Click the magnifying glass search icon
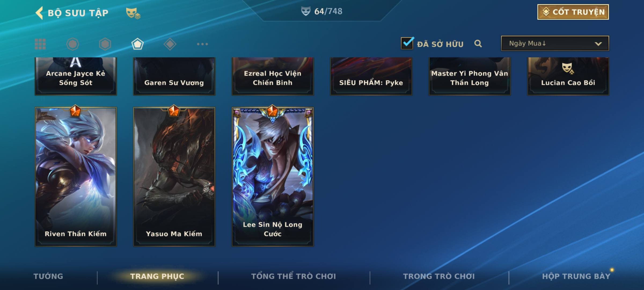 tap(478, 44)
